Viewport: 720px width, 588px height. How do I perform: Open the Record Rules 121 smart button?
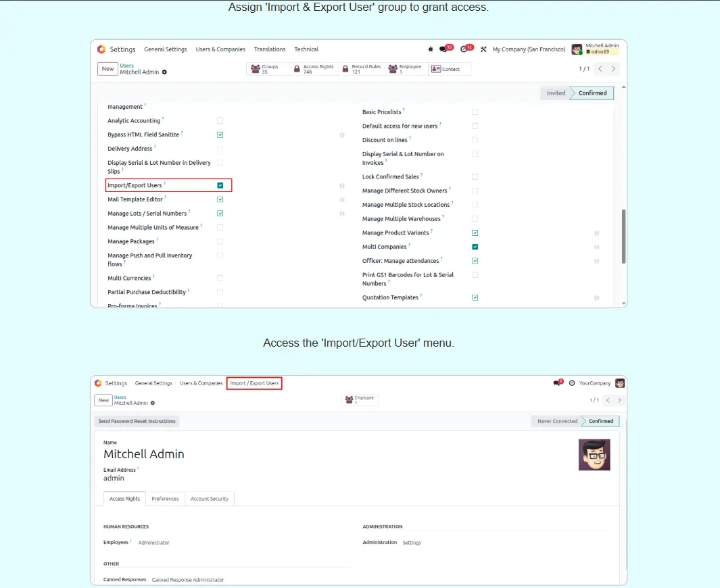click(362, 69)
